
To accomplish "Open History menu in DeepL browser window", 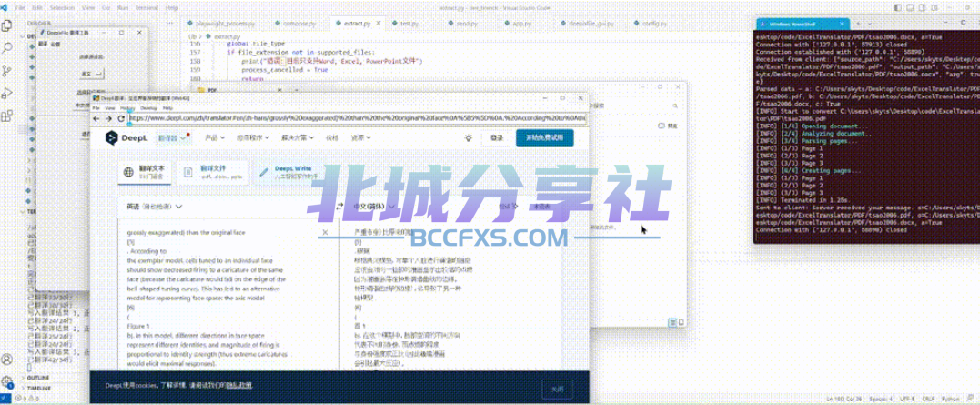I will [x=126, y=108].
